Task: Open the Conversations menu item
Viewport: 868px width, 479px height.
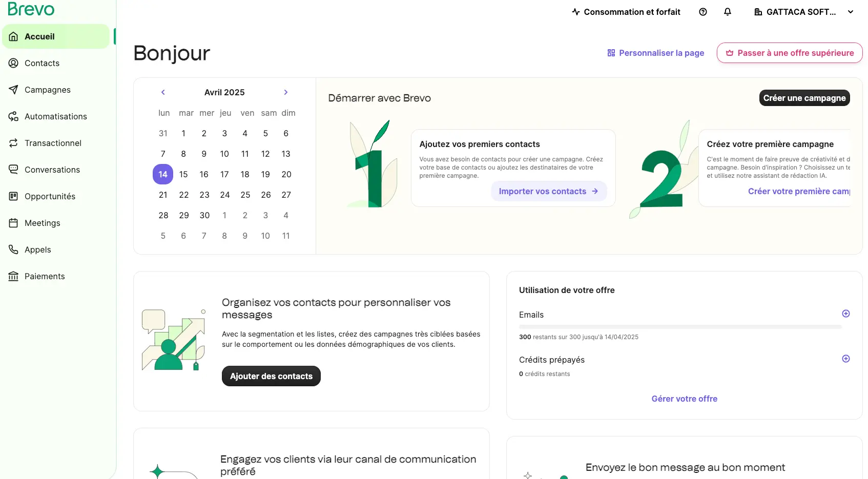Action: (x=56, y=170)
